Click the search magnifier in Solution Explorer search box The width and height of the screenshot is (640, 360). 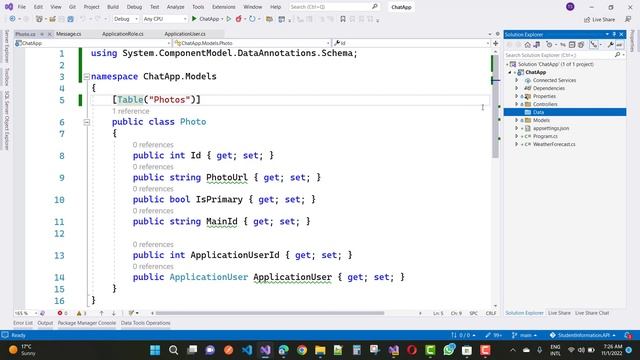[617, 55]
